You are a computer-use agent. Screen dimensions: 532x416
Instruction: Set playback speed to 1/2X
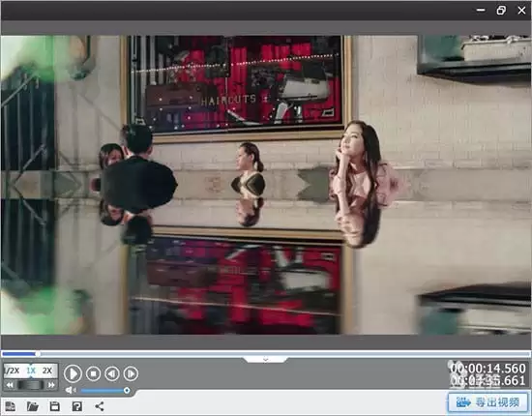(x=13, y=371)
